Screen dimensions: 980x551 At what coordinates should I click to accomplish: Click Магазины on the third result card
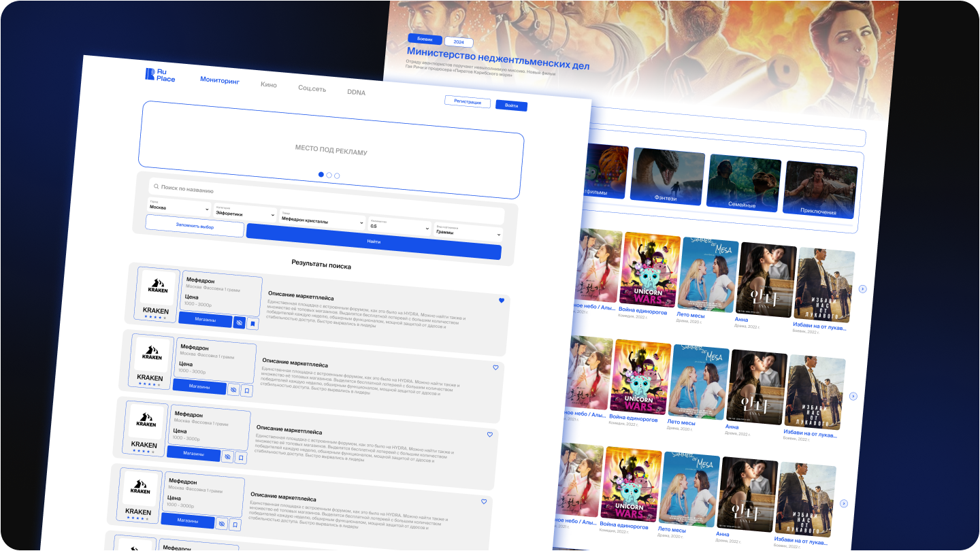(x=194, y=454)
